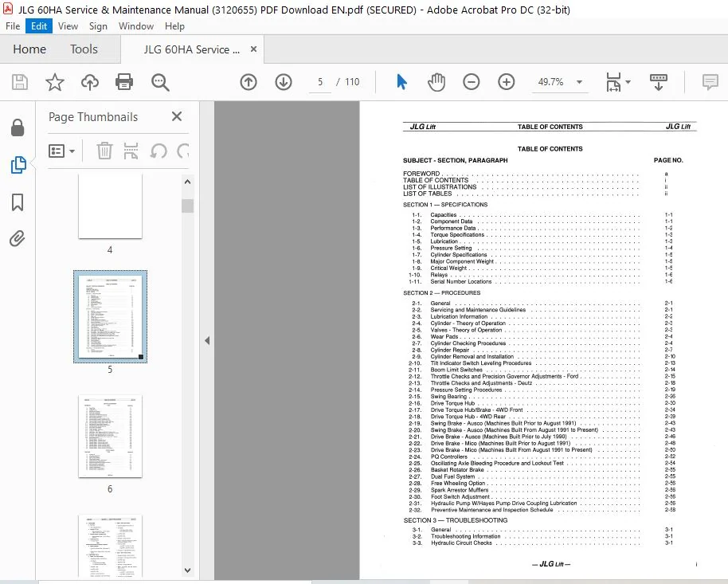Open Page Thumbnails panel icon in the sidebar
The image size is (728, 584).
tap(18, 164)
